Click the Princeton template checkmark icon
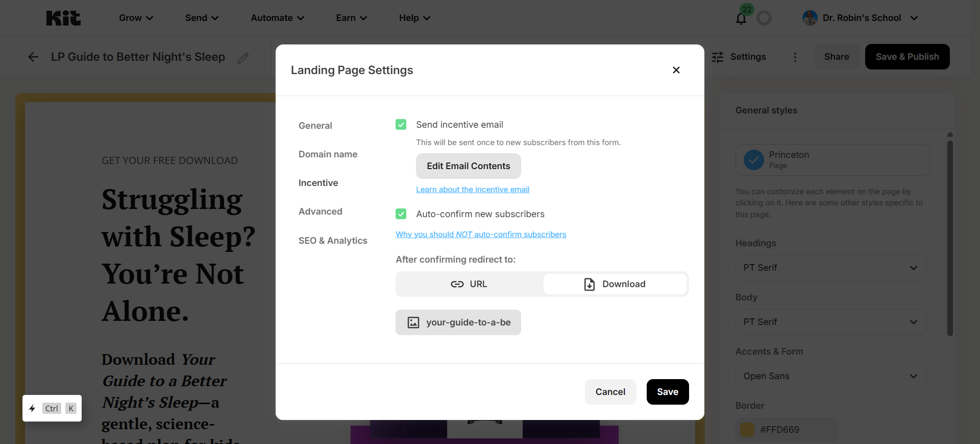The width and height of the screenshot is (980, 444). click(x=754, y=160)
